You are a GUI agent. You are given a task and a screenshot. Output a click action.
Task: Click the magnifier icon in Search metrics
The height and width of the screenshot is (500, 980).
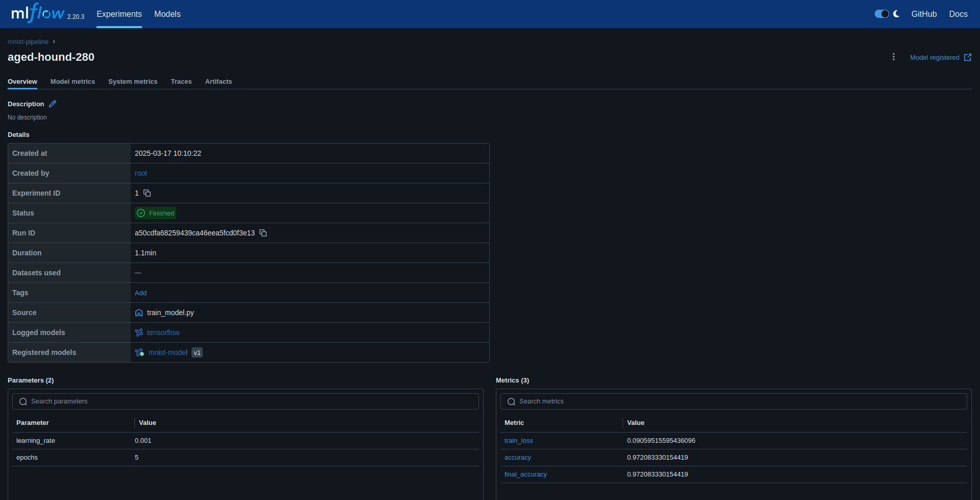pos(511,401)
